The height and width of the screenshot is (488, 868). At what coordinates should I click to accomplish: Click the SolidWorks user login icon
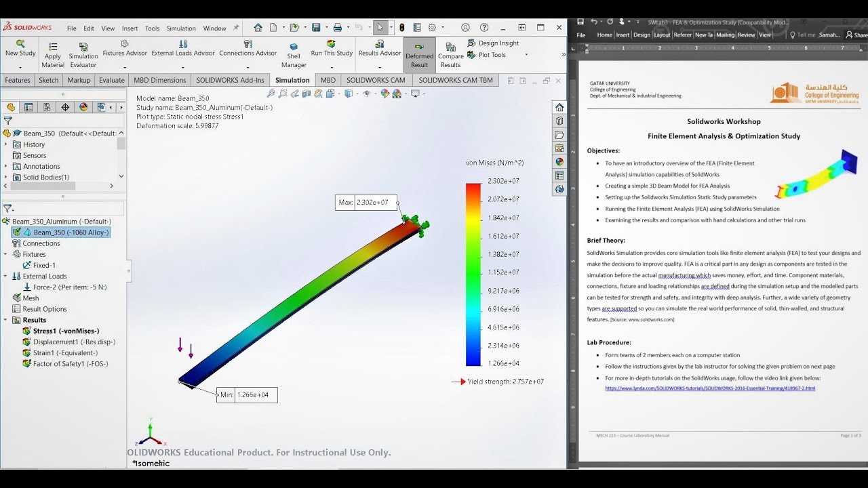[x=465, y=28]
